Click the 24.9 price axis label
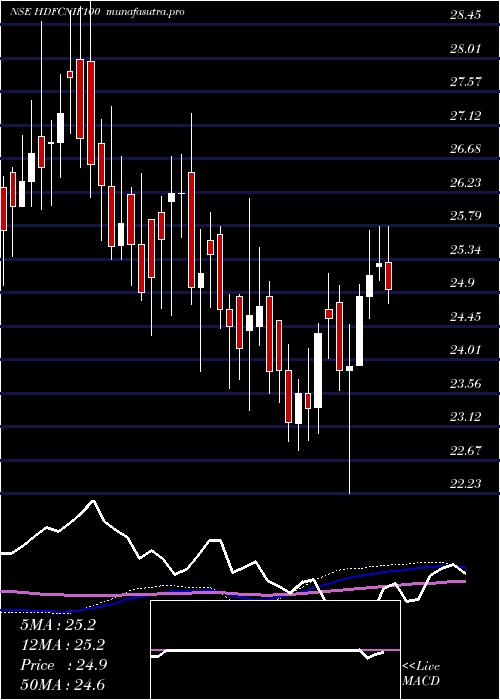Image resolution: width=500 pixels, height=700 pixels. pos(462,283)
